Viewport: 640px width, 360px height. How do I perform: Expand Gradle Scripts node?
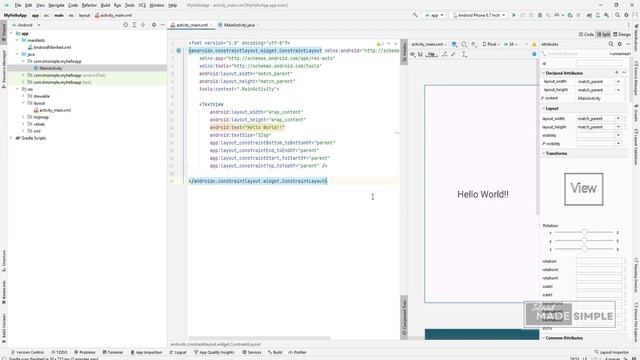click(x=11, y=138)
